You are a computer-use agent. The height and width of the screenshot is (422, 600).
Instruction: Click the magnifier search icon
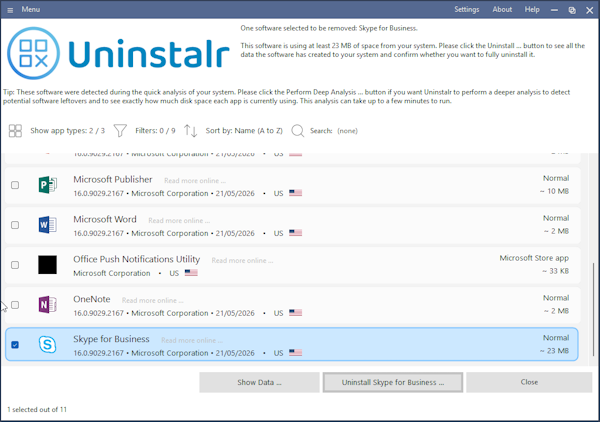click(297, 131)
